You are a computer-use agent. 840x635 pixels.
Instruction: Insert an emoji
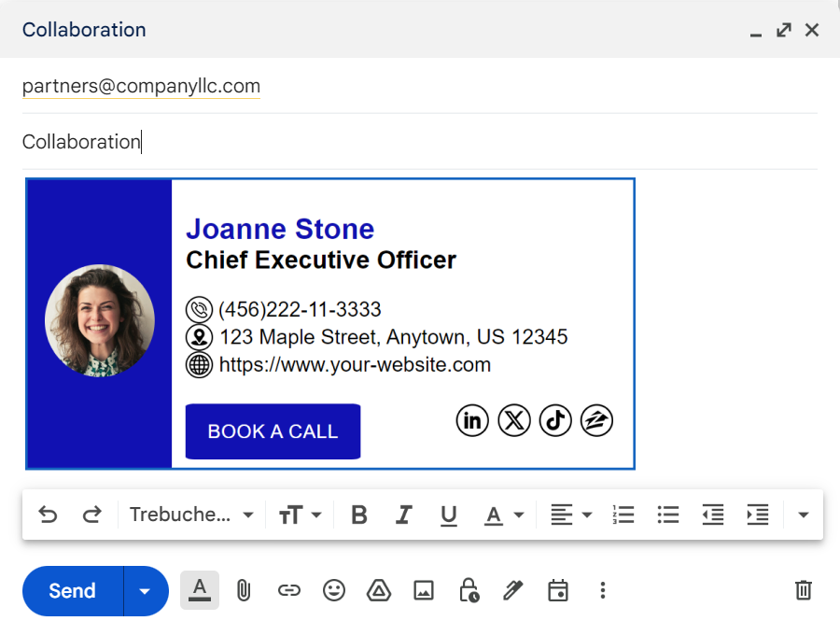coord(334,590)
